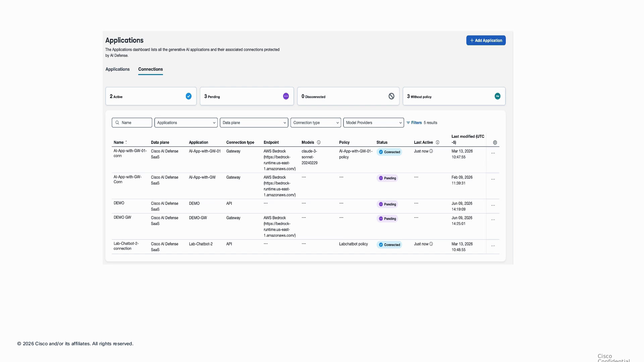Click the Status column header
Screen dimensions: 644x362
382,142
